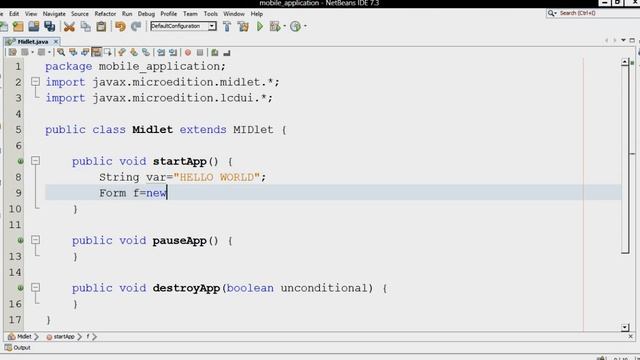The width and height of the screenshot is (640, 360).
Task: Click the Debug Project icon
Action: coord(275,27)
